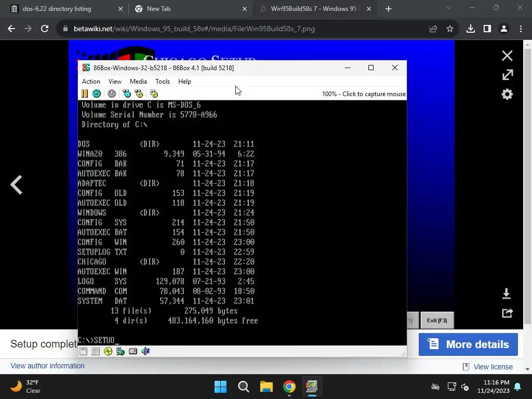Viewport: 532px width, 399px height.
Task: Open Chrome share page icon
Action: click(x=433, y=29)
